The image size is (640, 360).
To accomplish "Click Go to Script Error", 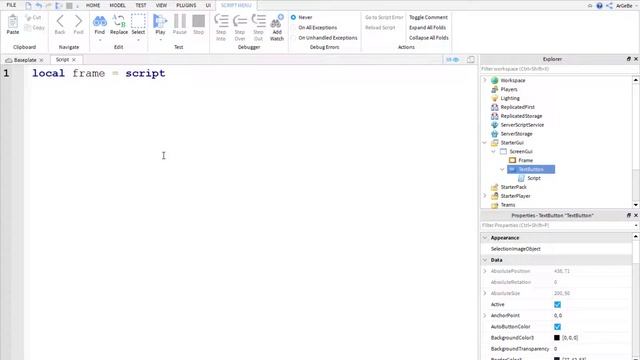I will tap(384, 17).
